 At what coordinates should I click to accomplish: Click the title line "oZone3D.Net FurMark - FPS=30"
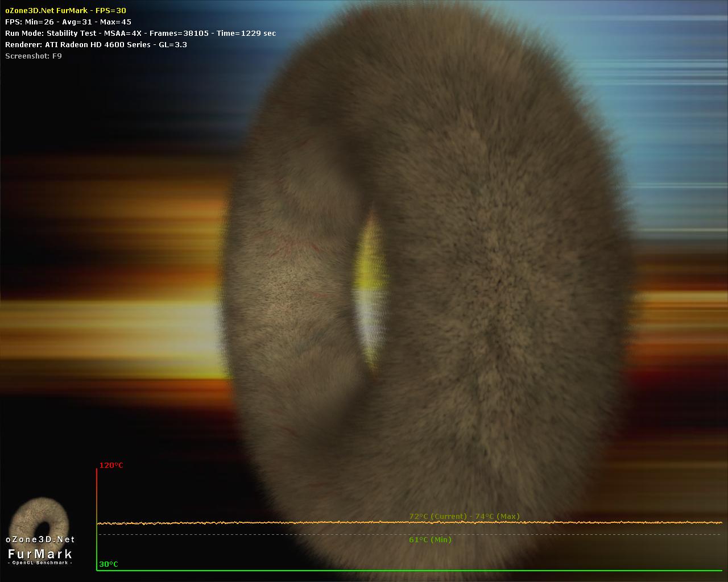click(x=65, y=11)
